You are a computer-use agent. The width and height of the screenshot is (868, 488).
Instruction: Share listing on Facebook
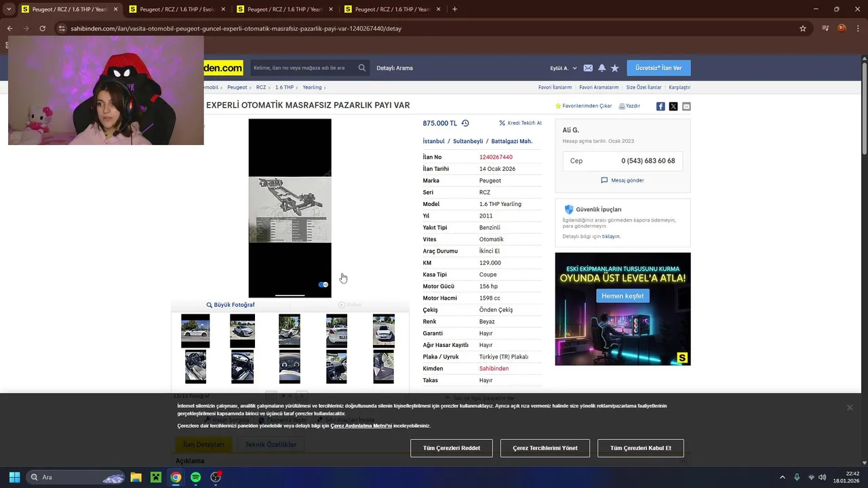point(660,106)
